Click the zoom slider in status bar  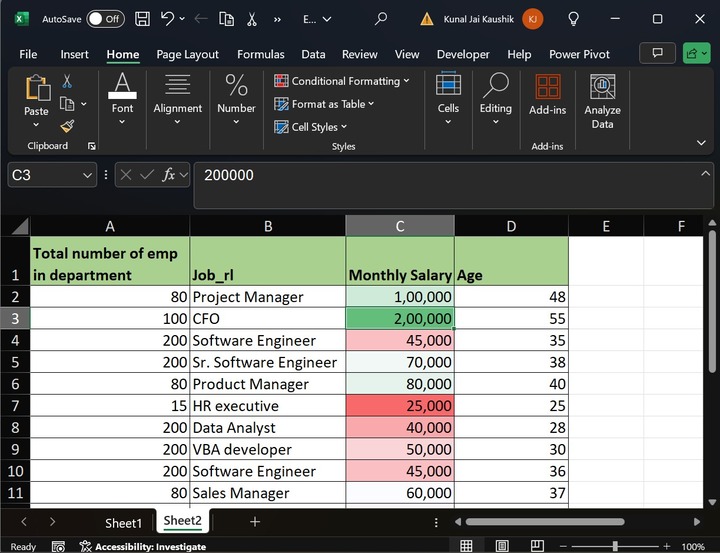coord(613,546)
